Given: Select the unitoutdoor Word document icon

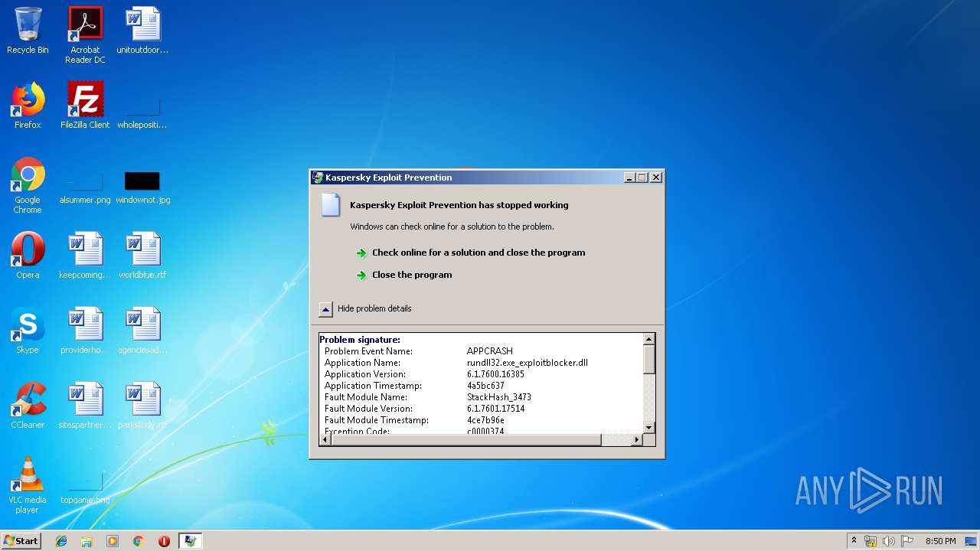Looking at the screenshot, I should click(142, 31).
